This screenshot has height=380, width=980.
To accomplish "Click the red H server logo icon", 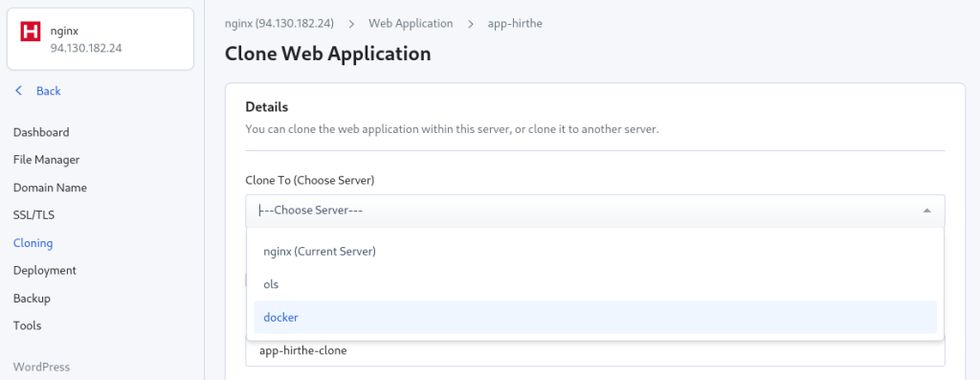I will point(30,32).
